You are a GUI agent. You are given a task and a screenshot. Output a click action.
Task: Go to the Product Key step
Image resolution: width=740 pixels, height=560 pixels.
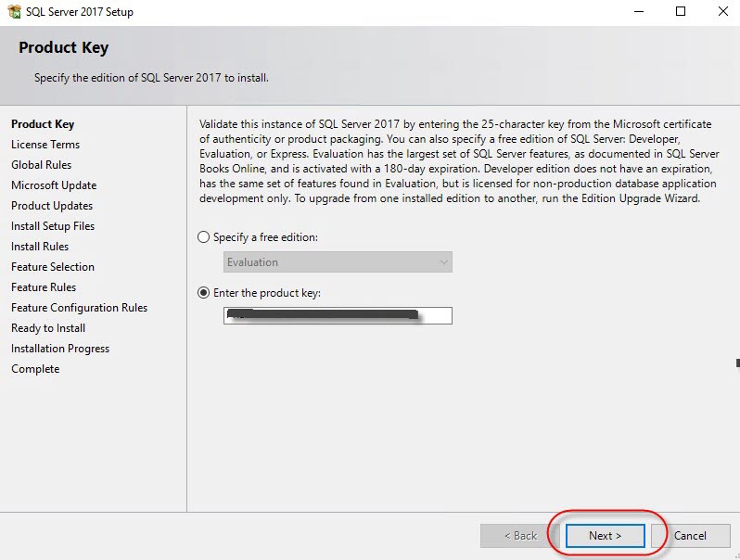point(43,124)
